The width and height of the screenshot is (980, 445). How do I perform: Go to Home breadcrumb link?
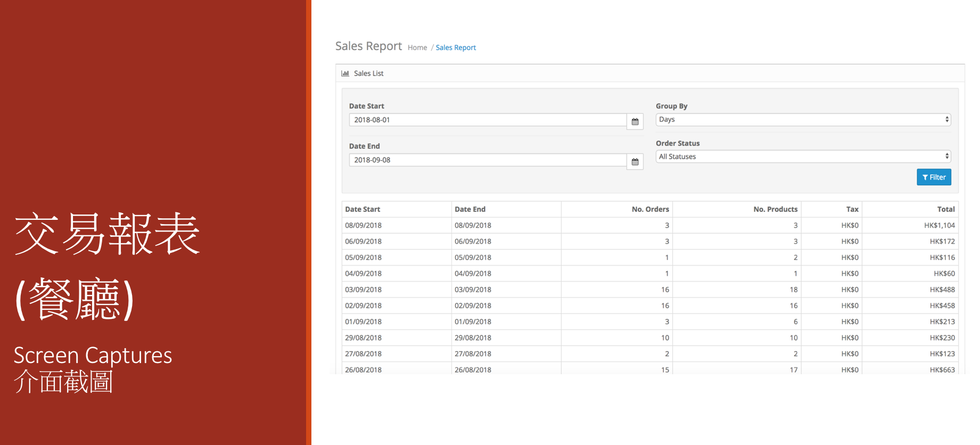(417, 47)
